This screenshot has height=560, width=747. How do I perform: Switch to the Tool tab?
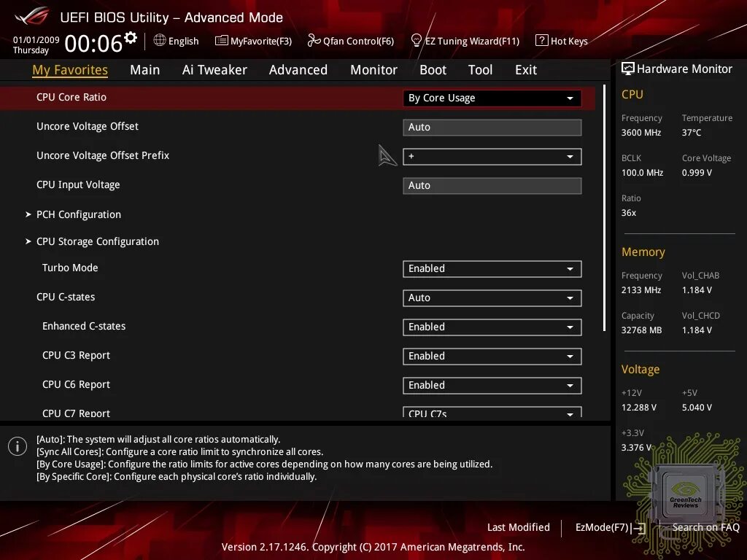coord(480,70)
